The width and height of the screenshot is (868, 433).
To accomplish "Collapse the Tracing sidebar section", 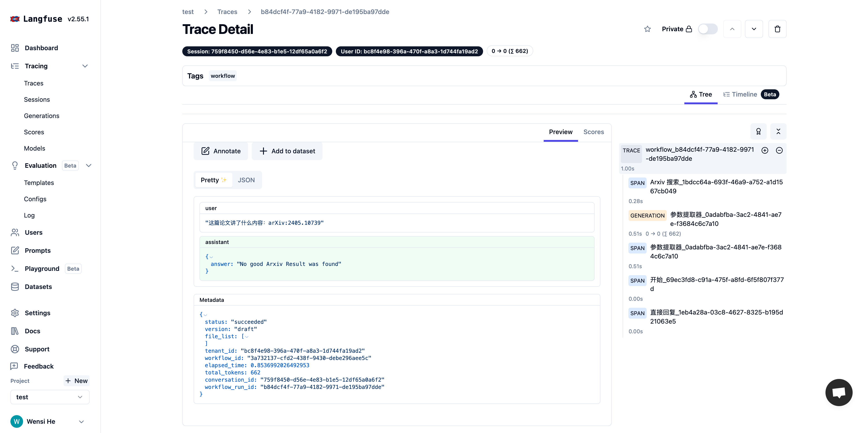I will [85, 66].
